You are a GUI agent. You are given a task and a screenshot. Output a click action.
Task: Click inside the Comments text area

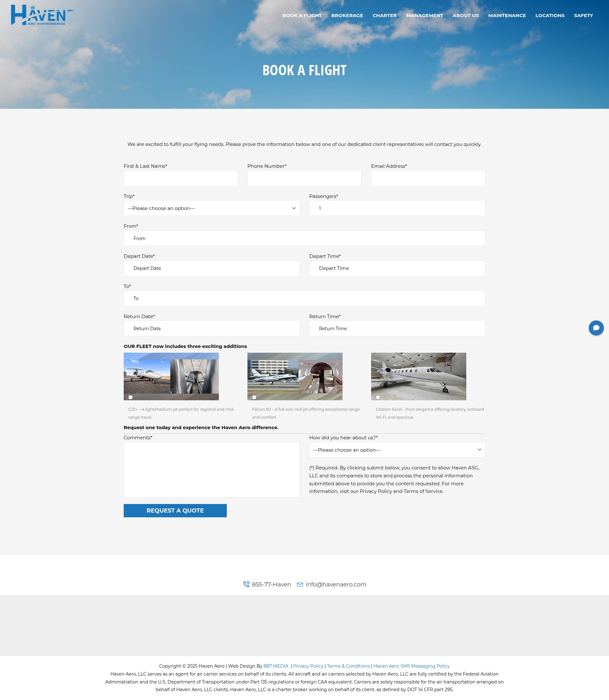211,470
